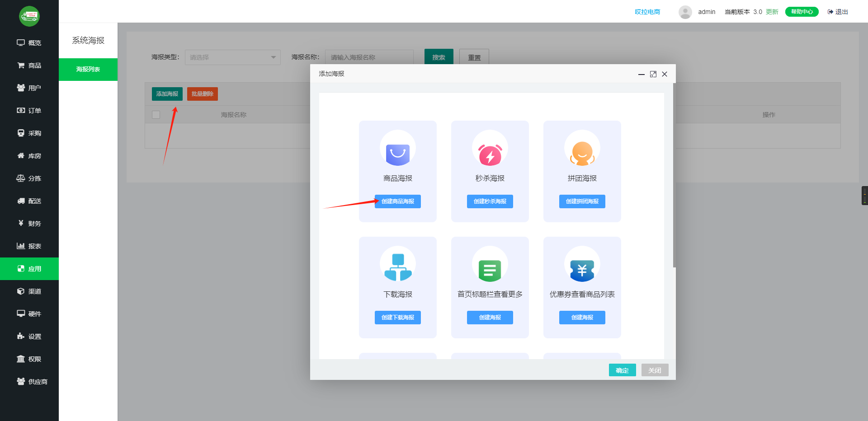Click the 批量删除 button
Viewport: 868px width, 421px height.
pyautogui.click(x=203, y=94)
